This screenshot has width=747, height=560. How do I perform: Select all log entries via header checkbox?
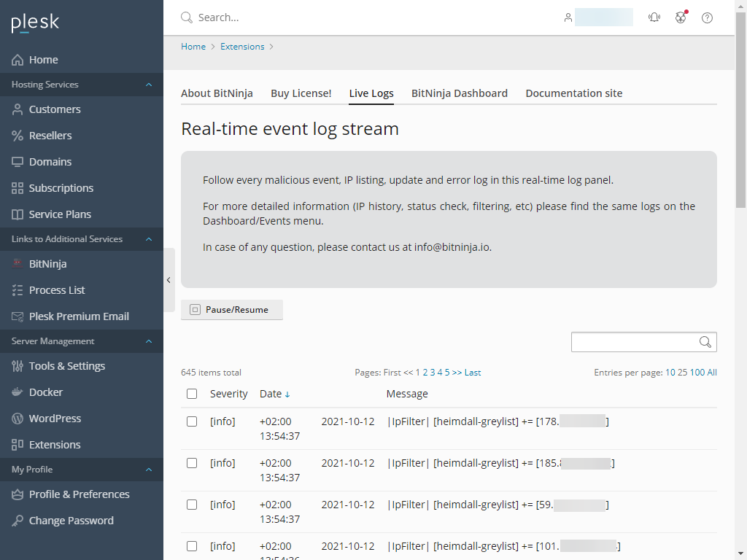[192, 393]
